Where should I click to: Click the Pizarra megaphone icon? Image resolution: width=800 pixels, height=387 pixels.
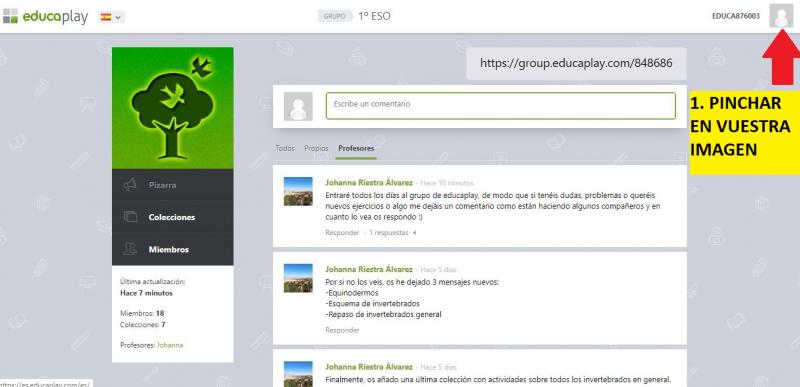click(x=130, y=185)
